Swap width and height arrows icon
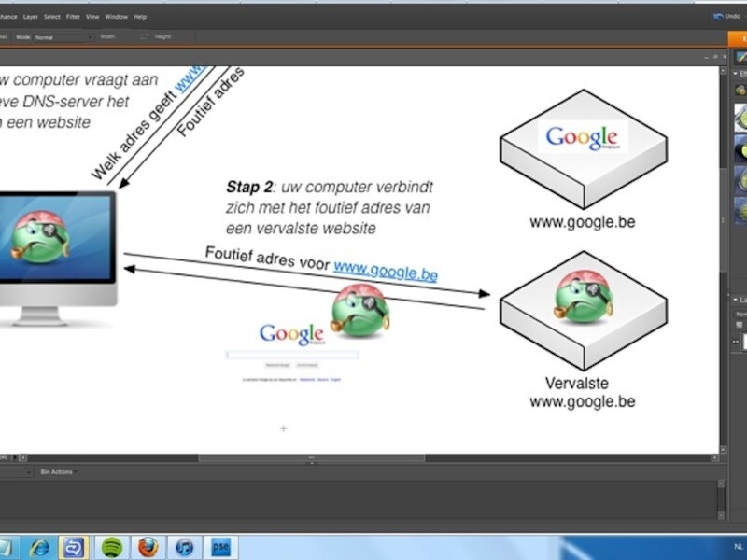This screenshot has width=747, height=560. 145,36
